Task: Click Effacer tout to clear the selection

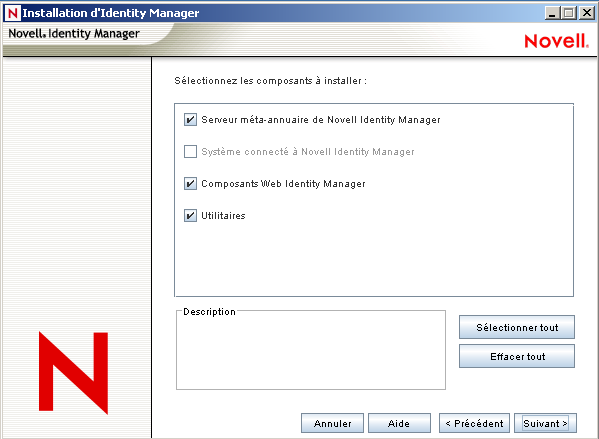Action: (516, 356)
